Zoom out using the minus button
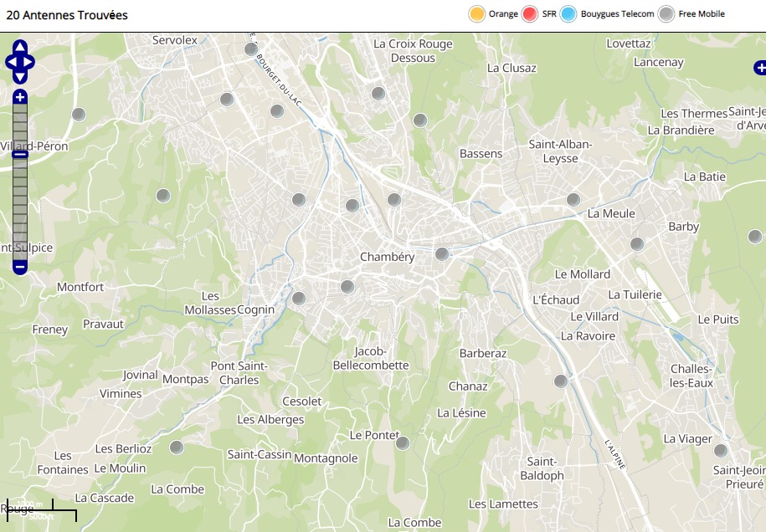Screen dimensions: 766x532 [x=20, y=268]
